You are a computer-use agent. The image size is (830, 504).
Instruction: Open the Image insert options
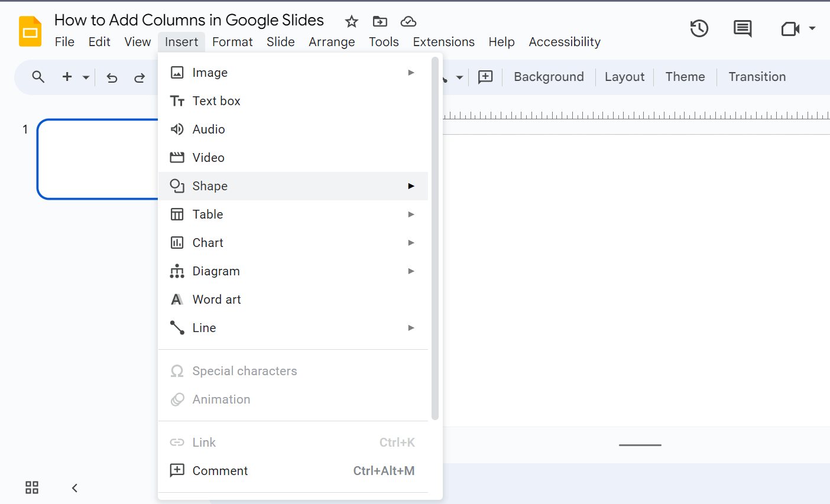210,72
